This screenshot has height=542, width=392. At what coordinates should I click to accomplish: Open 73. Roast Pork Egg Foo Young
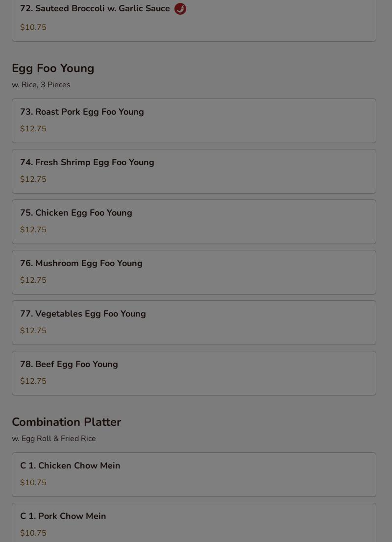(x=194, y=121)
